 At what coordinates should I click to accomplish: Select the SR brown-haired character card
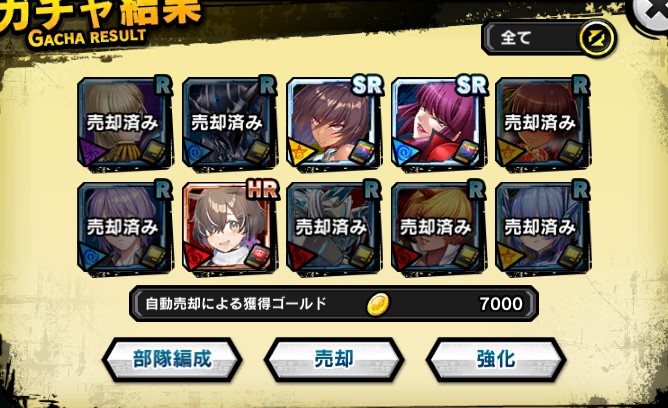tap(335, 124)
